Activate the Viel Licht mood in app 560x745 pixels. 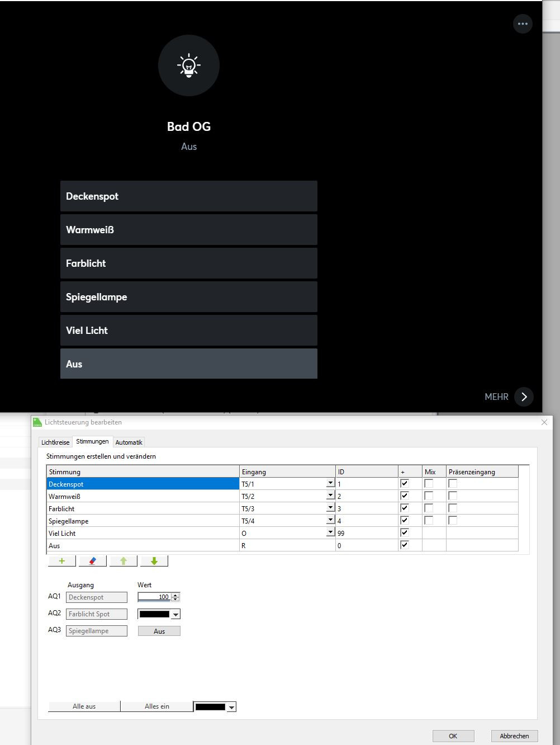(x=189, y=330)
